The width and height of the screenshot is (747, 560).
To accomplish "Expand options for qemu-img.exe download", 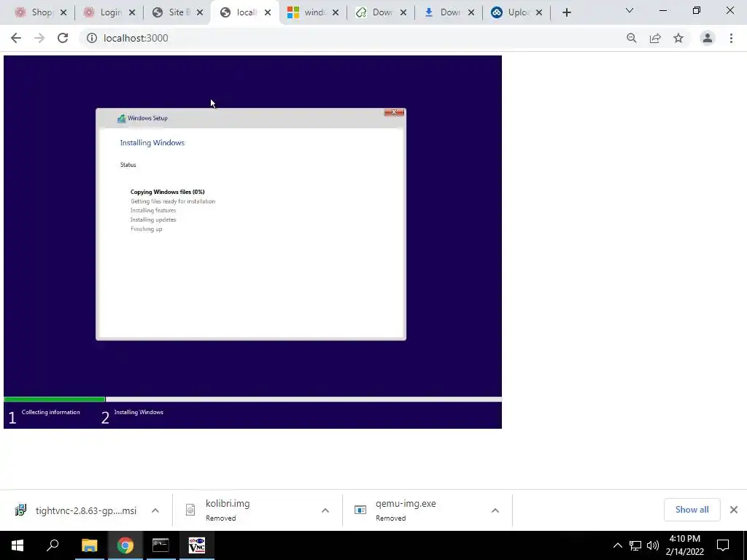I will (x=495, y=510).
